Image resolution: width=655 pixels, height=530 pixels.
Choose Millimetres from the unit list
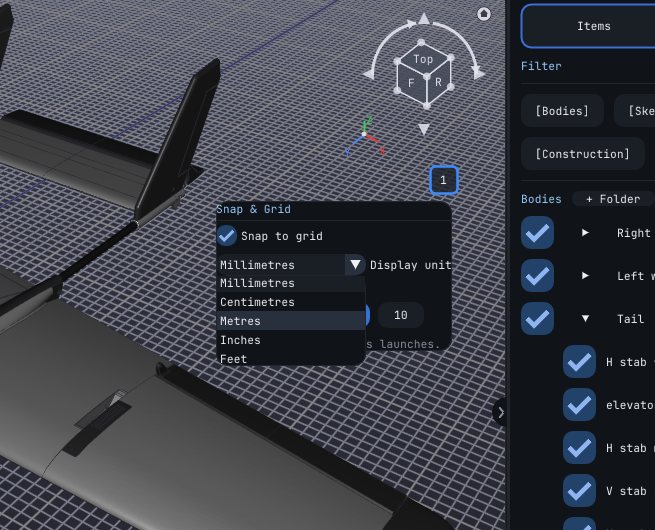point(291,283)
